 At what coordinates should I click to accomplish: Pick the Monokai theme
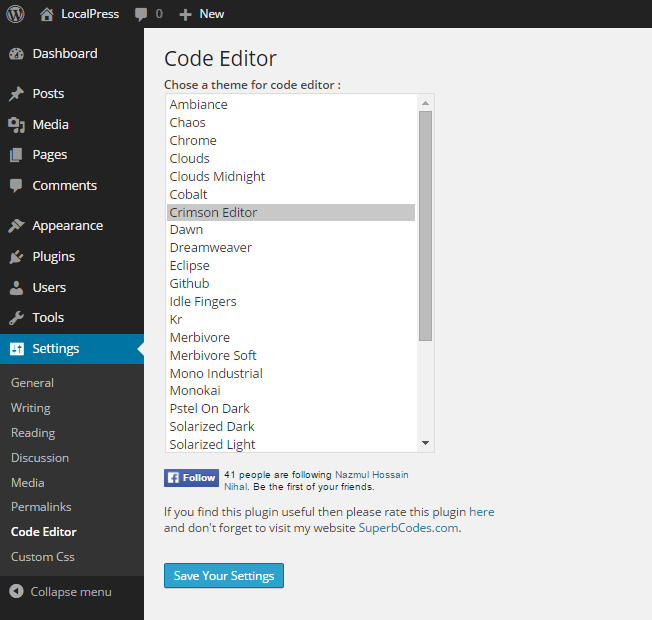point(291,390)
